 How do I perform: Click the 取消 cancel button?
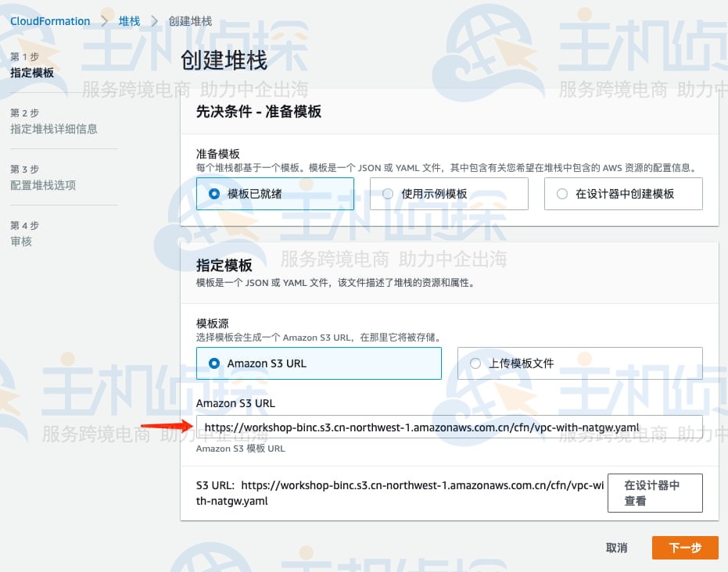point(616,548)
